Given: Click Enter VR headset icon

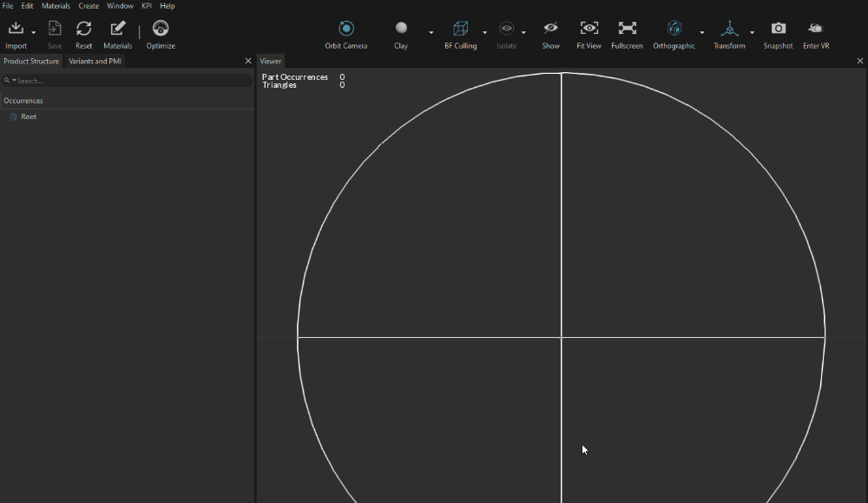Looking at the screenshot, I should pos(816,29).
